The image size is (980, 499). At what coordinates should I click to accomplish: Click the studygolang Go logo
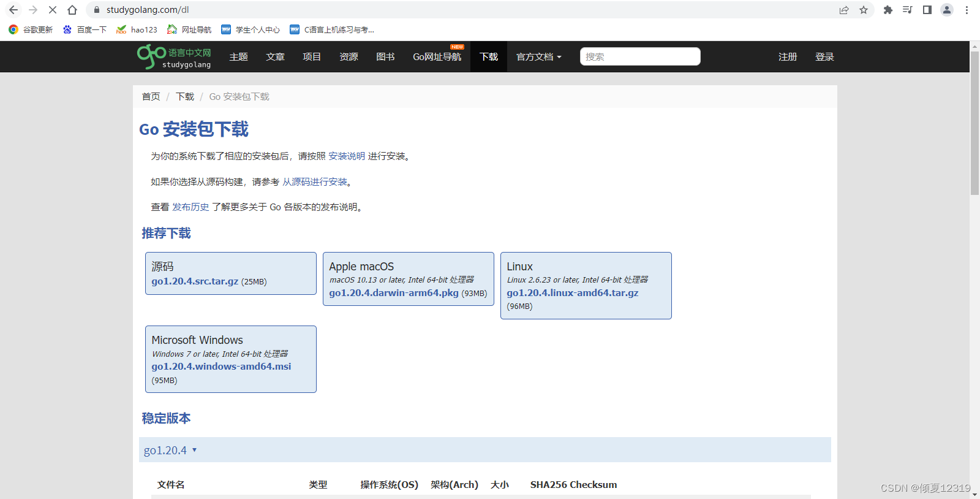[x=174, y=57]
